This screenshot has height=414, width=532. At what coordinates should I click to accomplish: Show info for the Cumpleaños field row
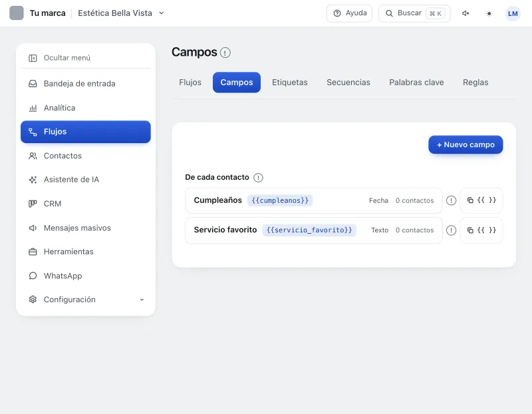point(451,201)
